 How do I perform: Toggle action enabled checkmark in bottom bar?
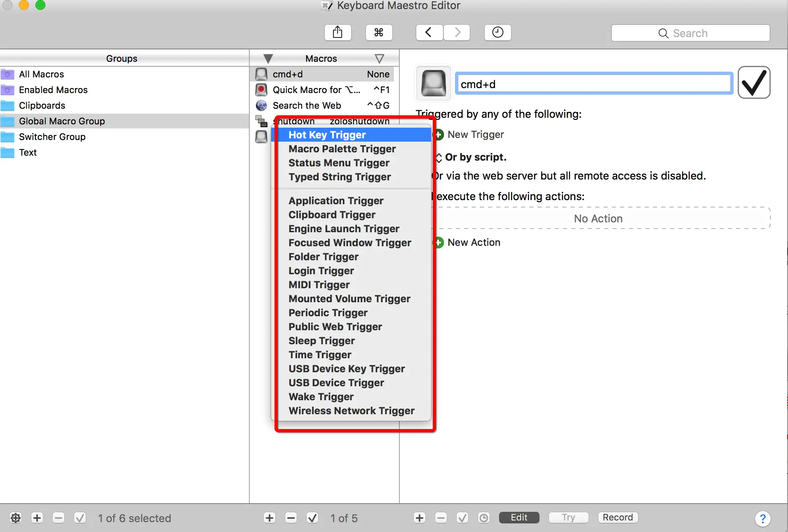pos(462,518)
